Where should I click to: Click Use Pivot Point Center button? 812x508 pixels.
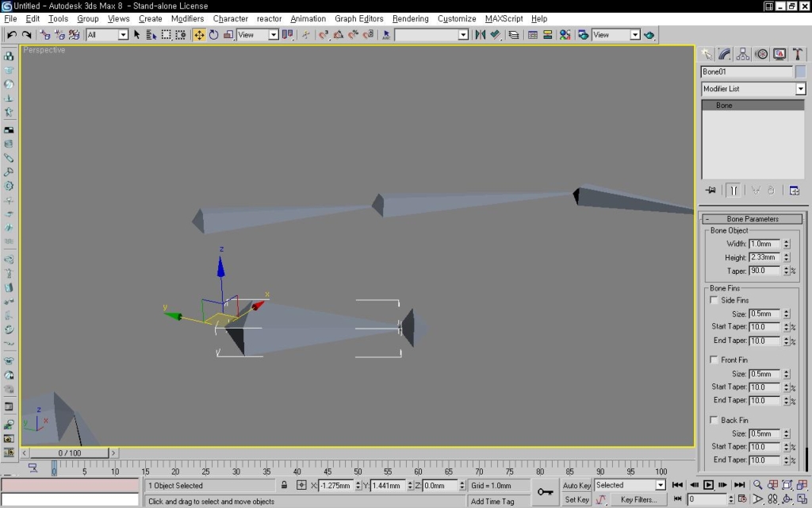pos(287,35)
